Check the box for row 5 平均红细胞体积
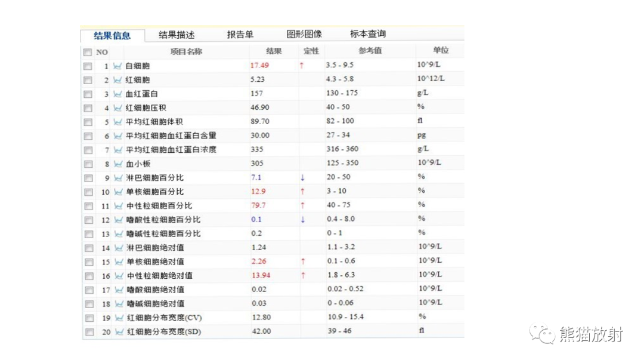The width and height of the screenshot is (644, 363). pyautogui.click(x=88, y=122)
